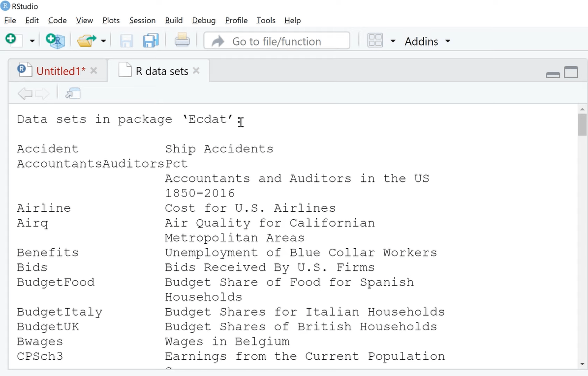Close the R data sets tab
This screenshot has height=376, width=588.
tap(196, 70)
